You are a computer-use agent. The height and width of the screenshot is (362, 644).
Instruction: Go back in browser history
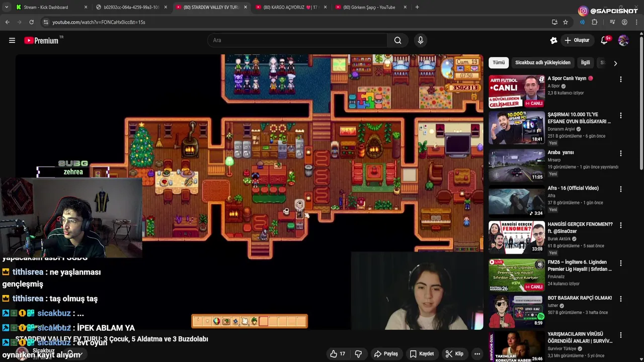click(8, 22)
